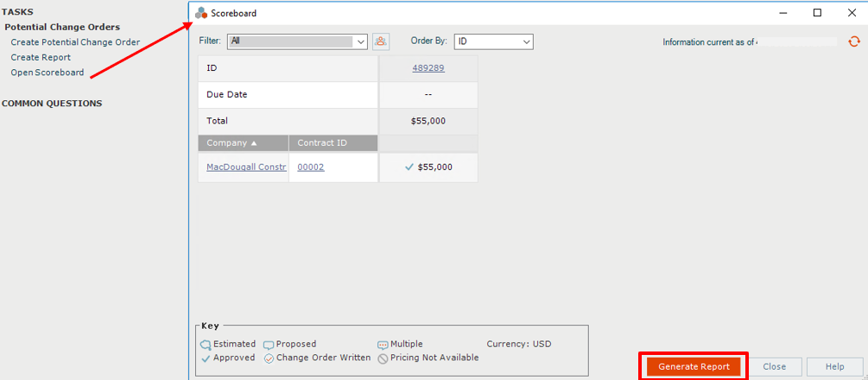Expand the Filter dropdown set to All
This screenshot has width=868, height=380.
point(297,41)
